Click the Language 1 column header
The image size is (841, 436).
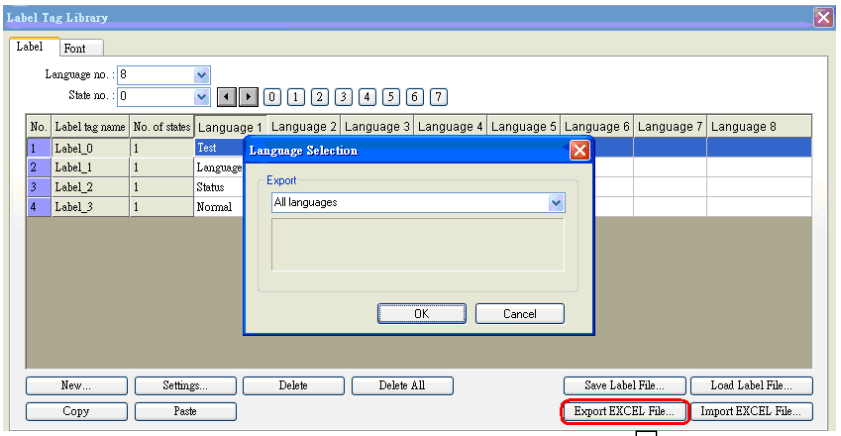click(230, 127)
